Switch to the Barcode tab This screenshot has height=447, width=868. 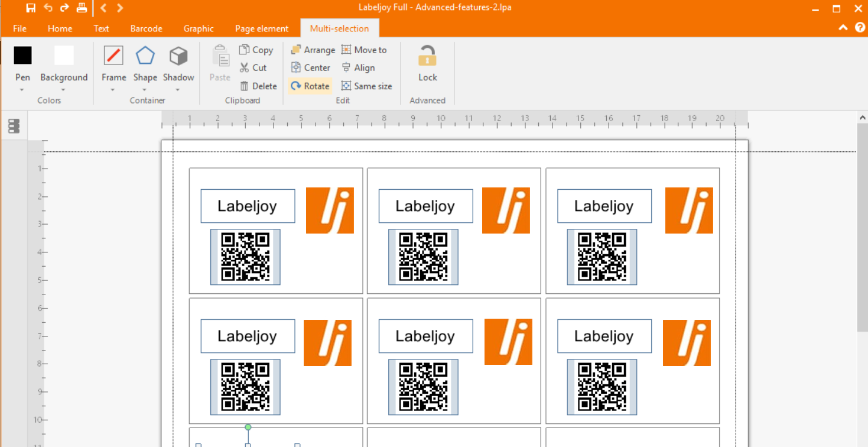[146, 28]
